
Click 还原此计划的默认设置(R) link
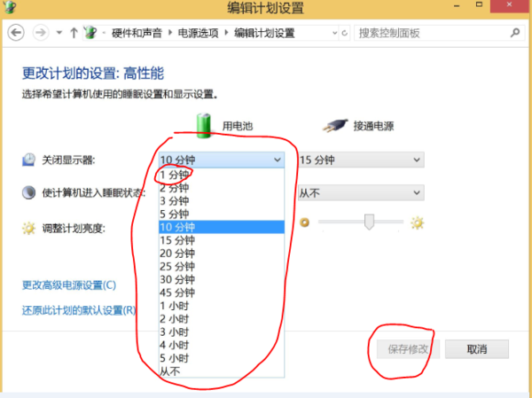[x=79, y=310]
